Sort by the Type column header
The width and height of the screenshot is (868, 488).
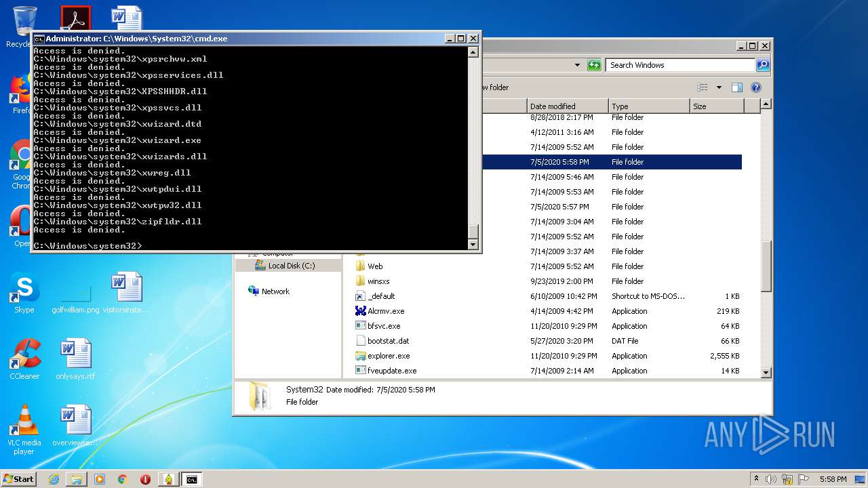tap(648, 106)
